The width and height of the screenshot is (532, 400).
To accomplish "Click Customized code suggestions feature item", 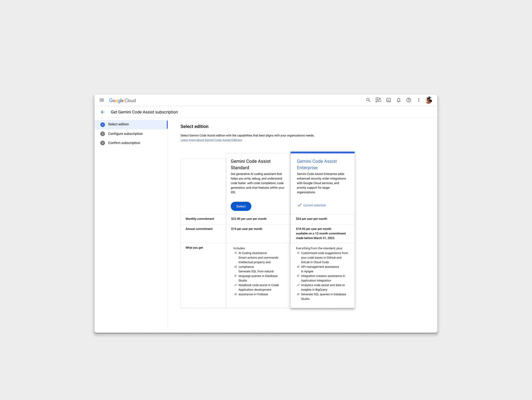I will pyautogui.click(x=324, y=257).
